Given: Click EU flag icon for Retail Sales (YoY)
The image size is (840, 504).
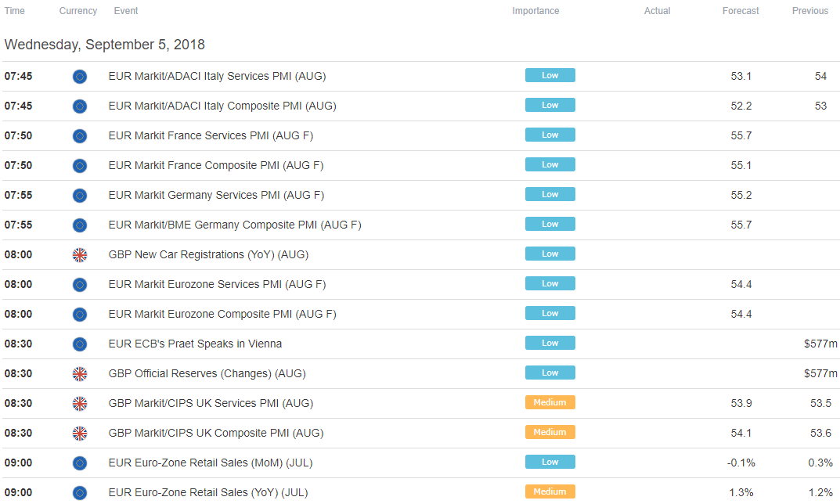Looking at the screenshot, I should click(80, 493).
